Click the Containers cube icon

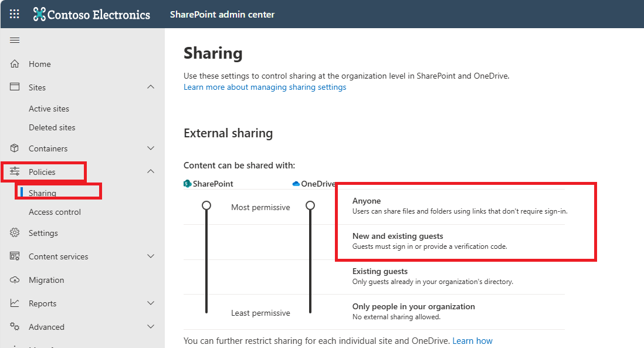15,148
